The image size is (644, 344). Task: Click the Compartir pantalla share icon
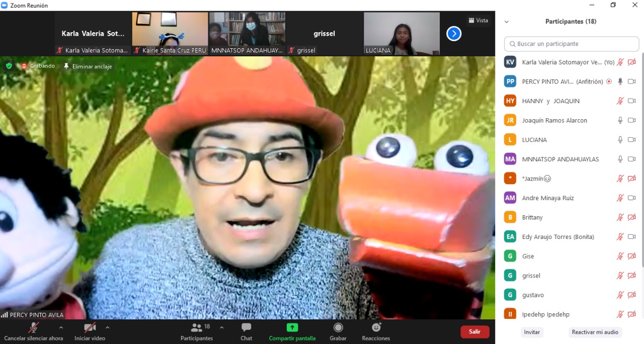(292, 328)
